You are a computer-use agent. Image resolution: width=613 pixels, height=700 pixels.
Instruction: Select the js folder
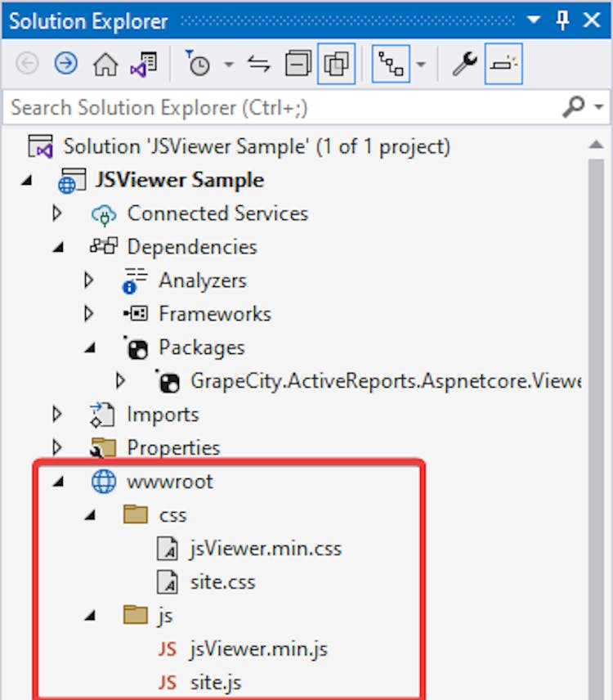[166, 617]
